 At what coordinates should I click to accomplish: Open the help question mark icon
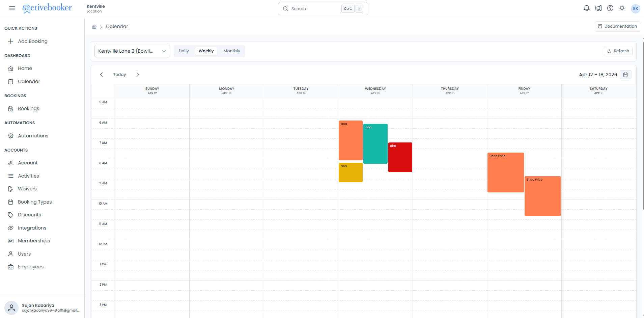point(610,8)
